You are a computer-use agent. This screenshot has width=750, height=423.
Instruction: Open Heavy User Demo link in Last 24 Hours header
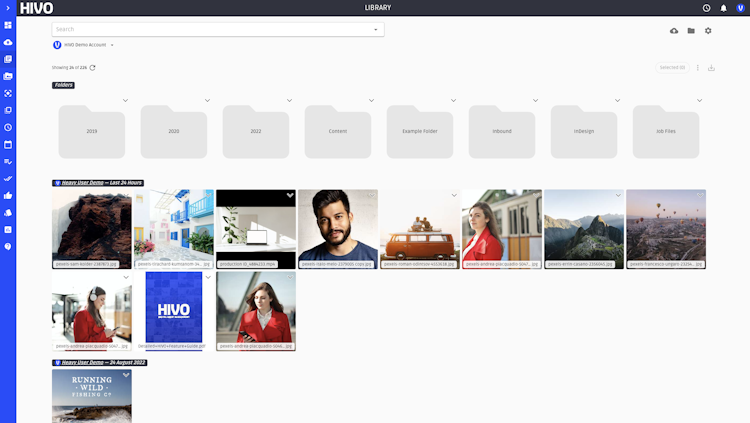click(x=82, y=183)
